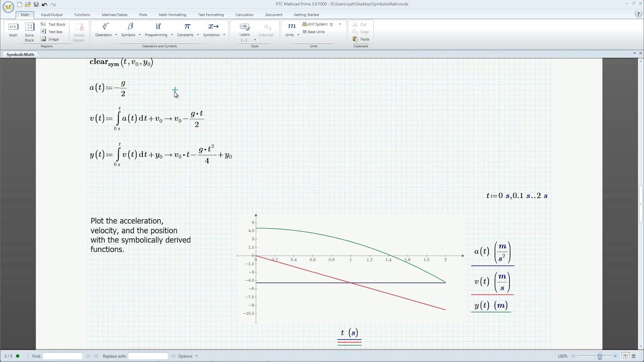Switch to the Math Formatting ribbon tab
The height and width of the screenshot is (362, 644).
tap(173, 15)
